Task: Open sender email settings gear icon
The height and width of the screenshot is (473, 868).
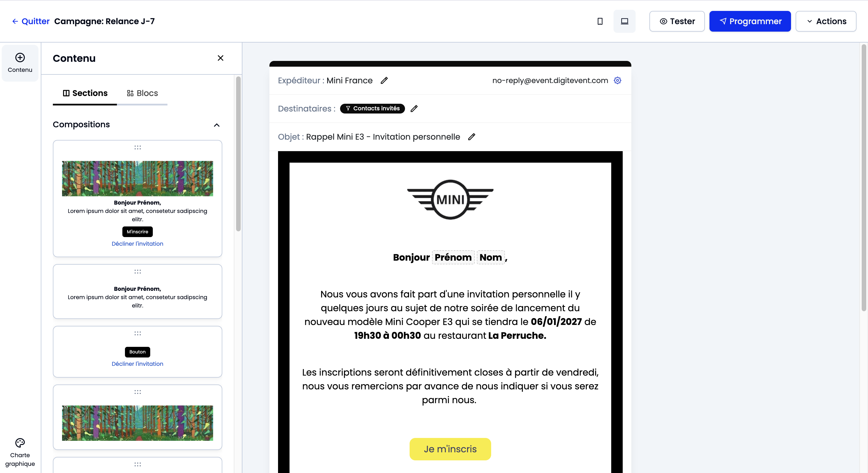Action: tap(617, 80)
